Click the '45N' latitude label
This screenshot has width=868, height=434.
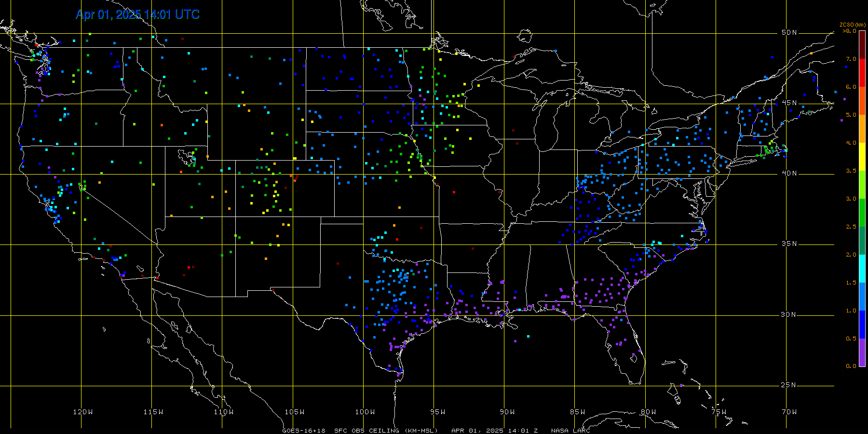pyautogui.click(x=789, y=103)
